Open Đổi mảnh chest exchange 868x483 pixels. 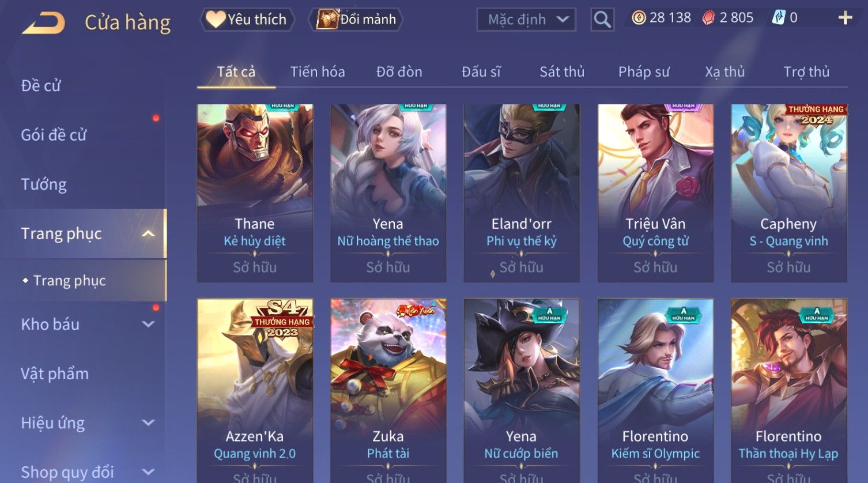[x=356, y=20]
